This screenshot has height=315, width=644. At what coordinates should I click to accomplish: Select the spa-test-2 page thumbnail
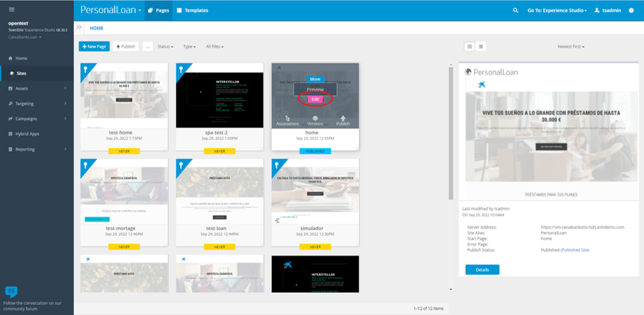click(x=220, y=96)
